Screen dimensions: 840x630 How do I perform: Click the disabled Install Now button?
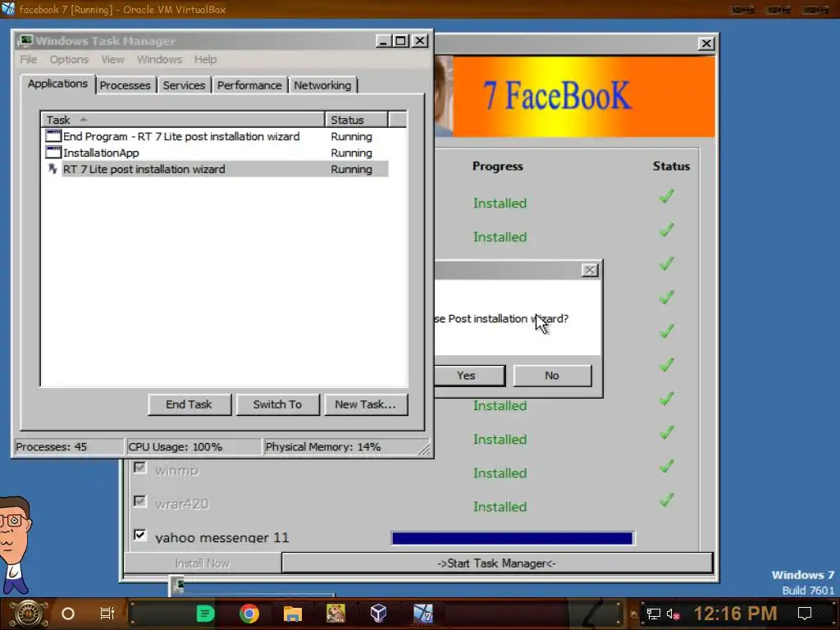(203, 563)
